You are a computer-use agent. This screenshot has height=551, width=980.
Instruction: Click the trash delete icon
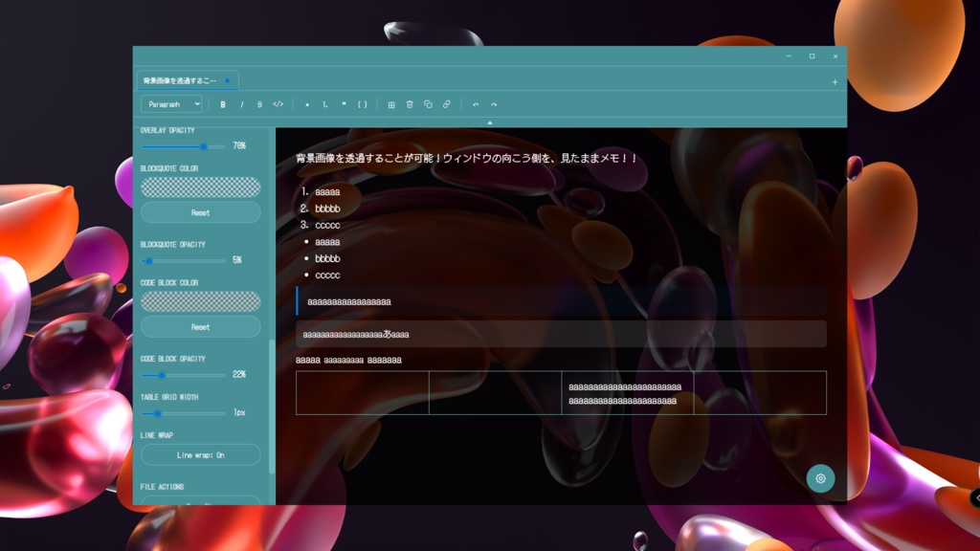[410, 104]
